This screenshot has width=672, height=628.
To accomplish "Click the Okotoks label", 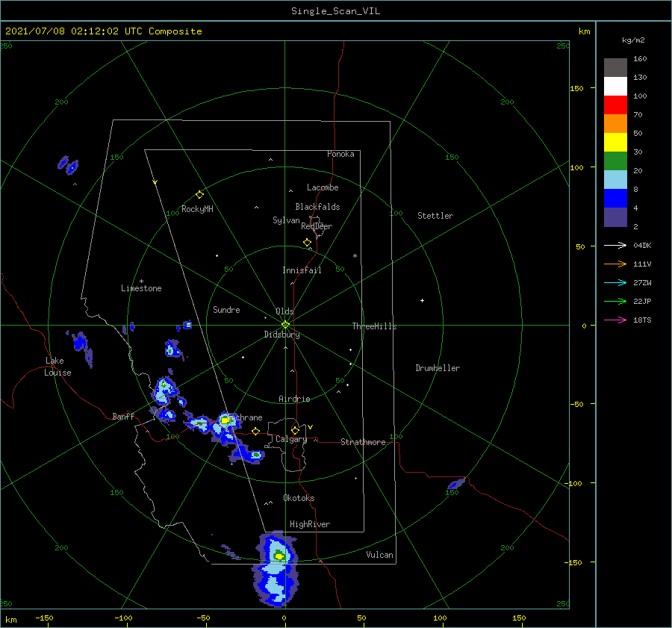I will (299, 498).
